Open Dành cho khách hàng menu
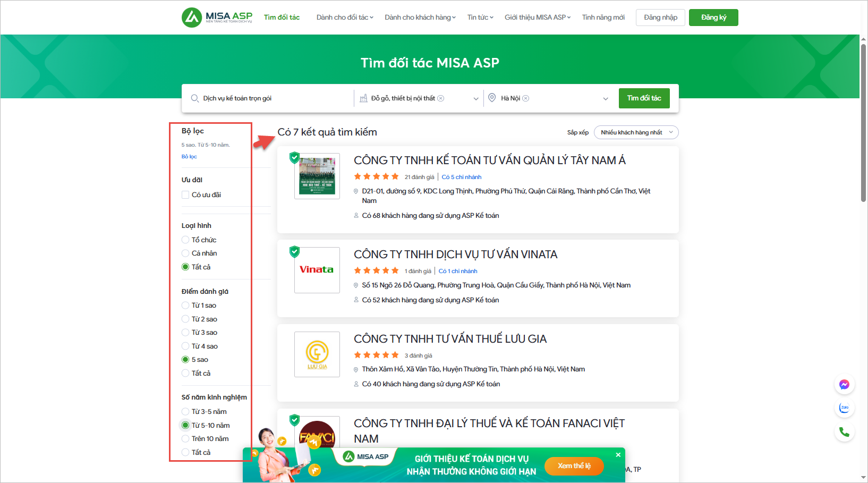The height and width of the screenshot is (483, 868). 420,18
